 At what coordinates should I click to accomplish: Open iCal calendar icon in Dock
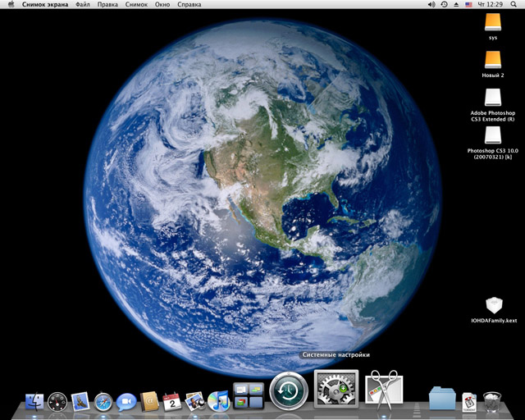(x=171, y=401)
